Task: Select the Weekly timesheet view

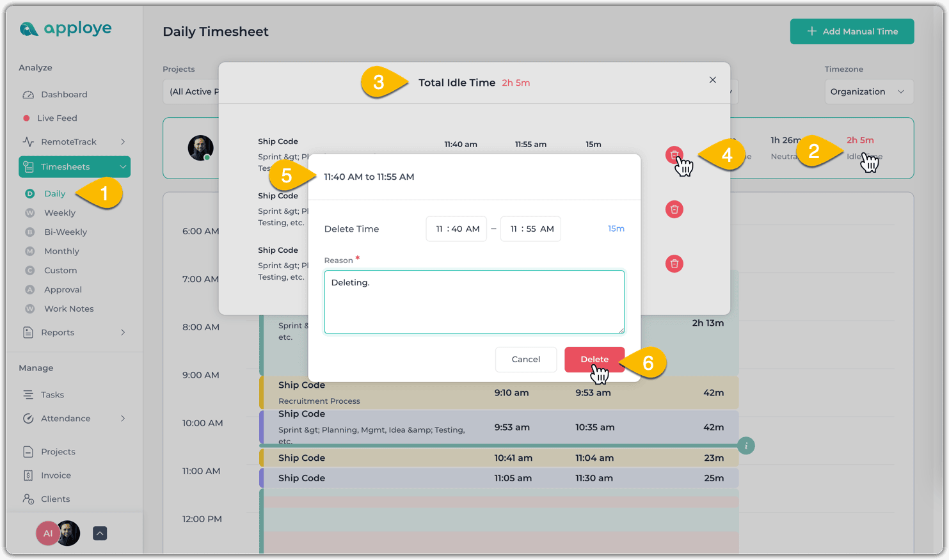Action: point(60,213)
